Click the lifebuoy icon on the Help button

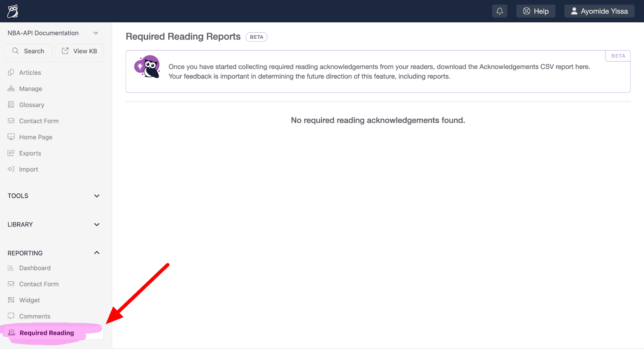[x=526, y=11]
